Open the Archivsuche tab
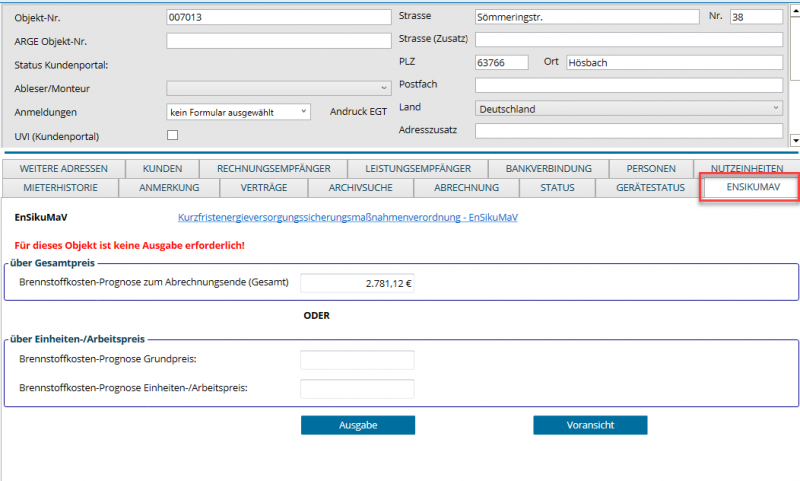 pos(361,188)
